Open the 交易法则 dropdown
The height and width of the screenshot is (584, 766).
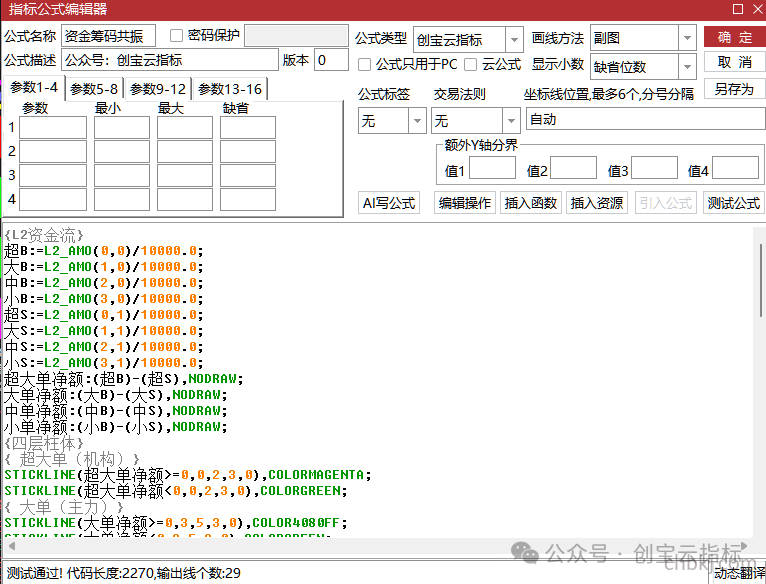(511, 120)
